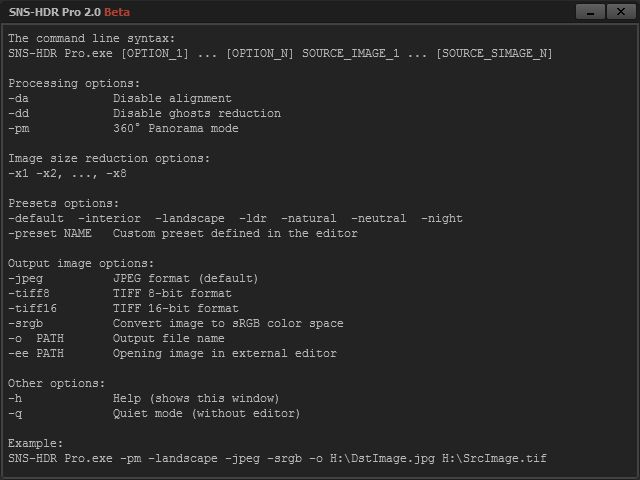Viewport: 640px width, 480px height.
Task: Click the red Beta label in title
Action: click(117, 12)
